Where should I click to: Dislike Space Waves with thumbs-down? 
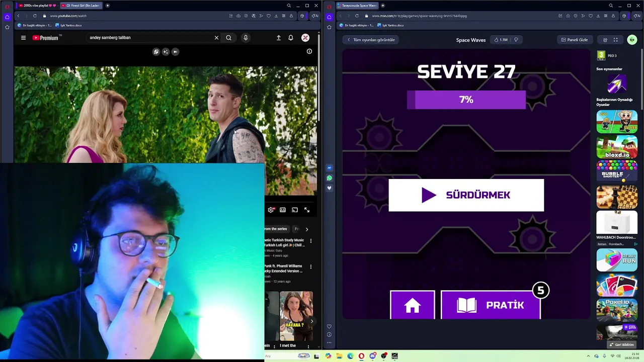point(516,40)
